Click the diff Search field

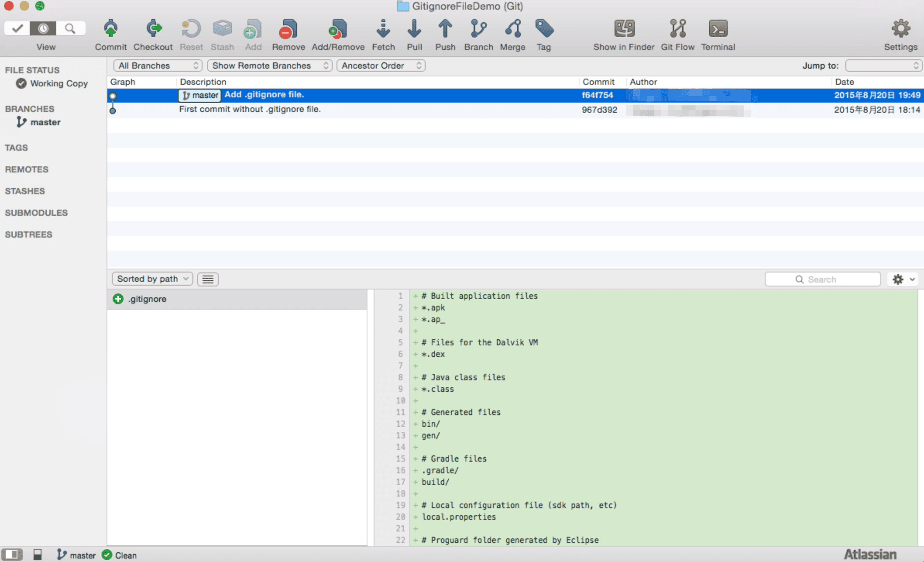point(823,279)
